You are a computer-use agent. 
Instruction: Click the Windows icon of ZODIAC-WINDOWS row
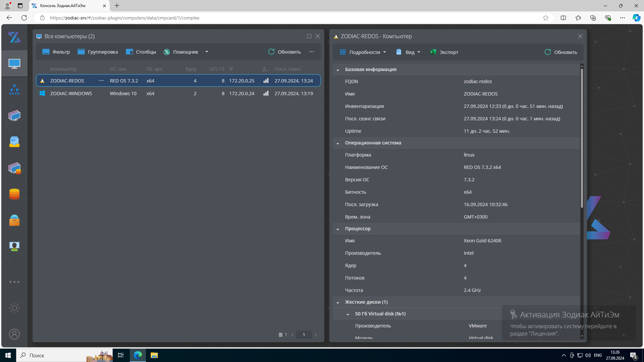42,94
